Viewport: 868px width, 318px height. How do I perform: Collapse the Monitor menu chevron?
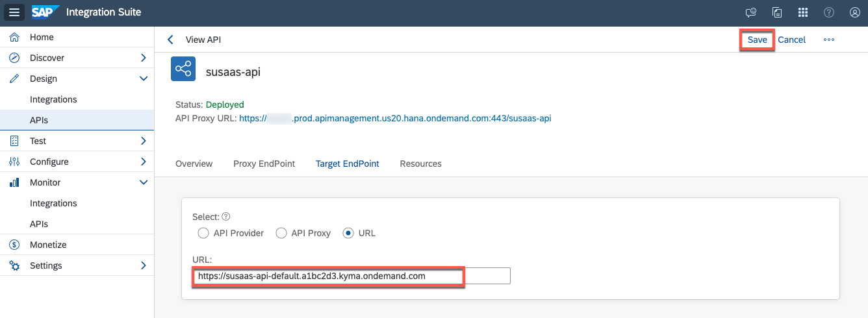[144, 182]
